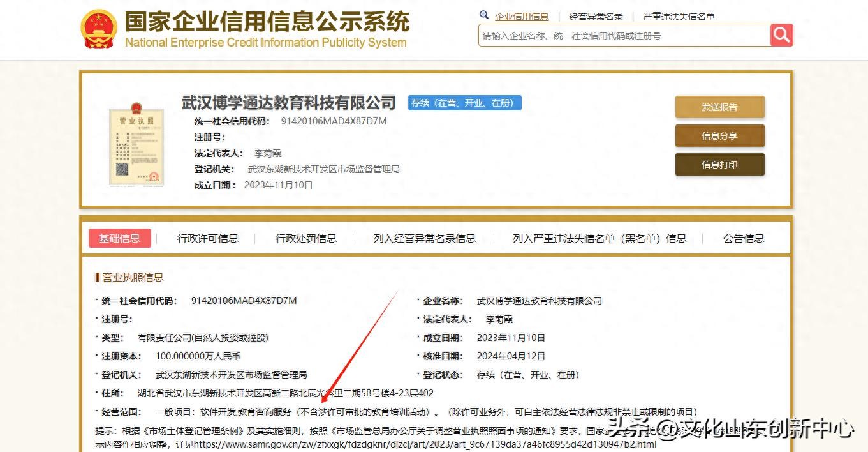View the 公告信息 tab
This screenshot has height=452, width=868.
[x=743, y=238]
